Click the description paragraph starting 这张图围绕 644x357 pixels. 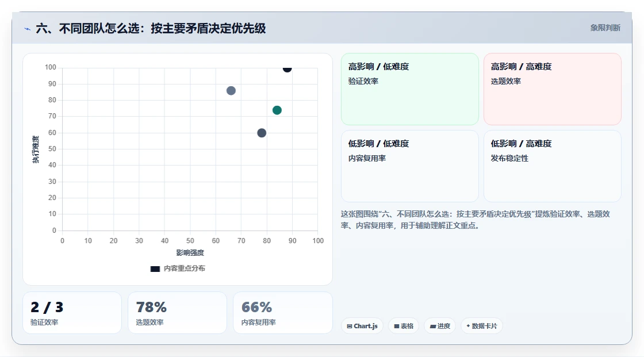pos(475,220)
